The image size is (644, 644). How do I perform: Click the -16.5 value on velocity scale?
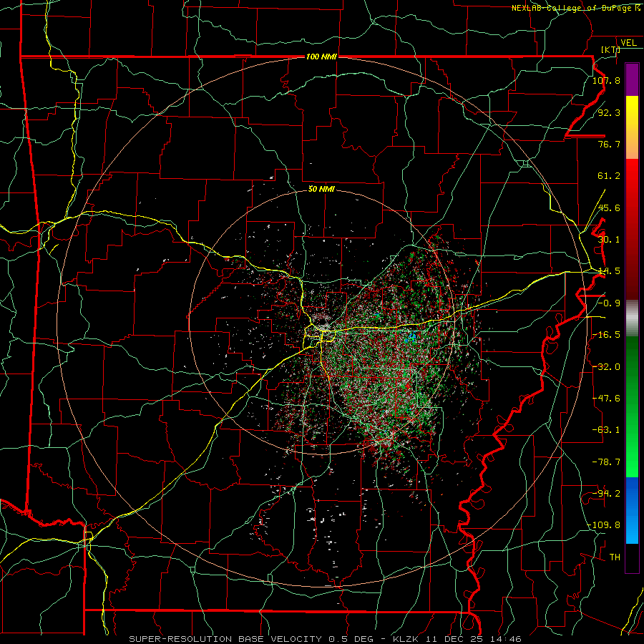coord(606,335)
